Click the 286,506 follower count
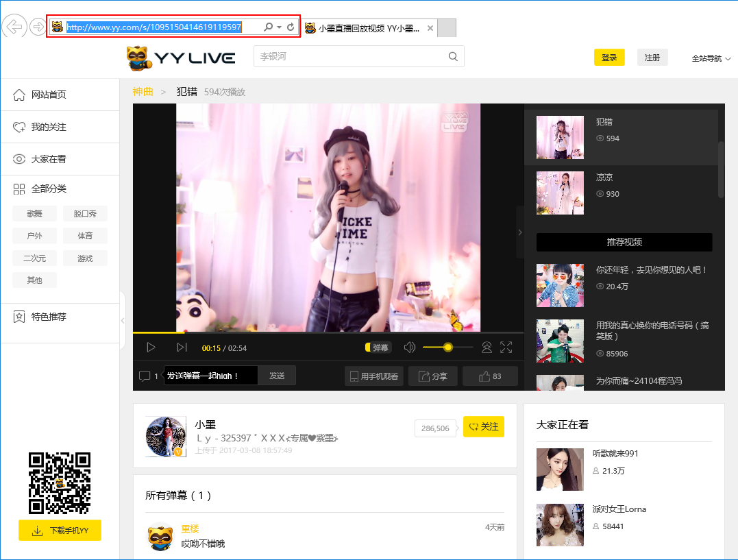Screen dimensions: 738x560 coord(435,428)
